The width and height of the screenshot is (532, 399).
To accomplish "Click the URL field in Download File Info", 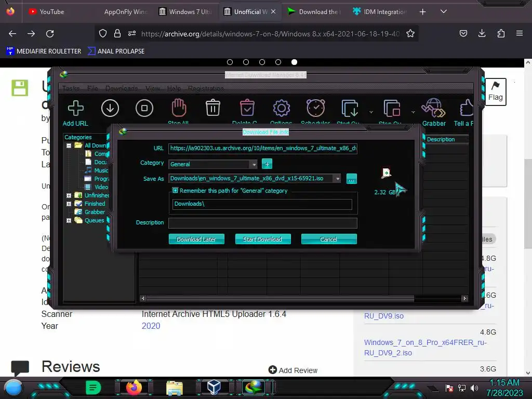I will (262, 149).
